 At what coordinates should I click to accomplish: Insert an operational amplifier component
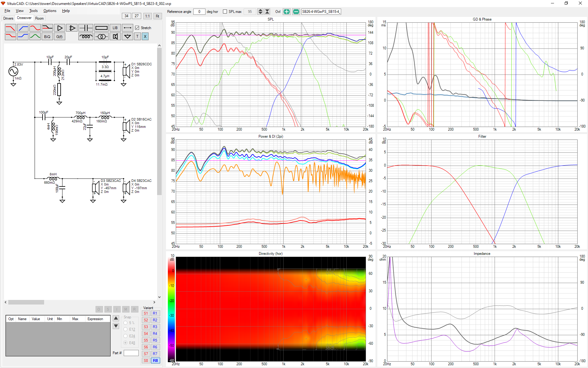72,28
